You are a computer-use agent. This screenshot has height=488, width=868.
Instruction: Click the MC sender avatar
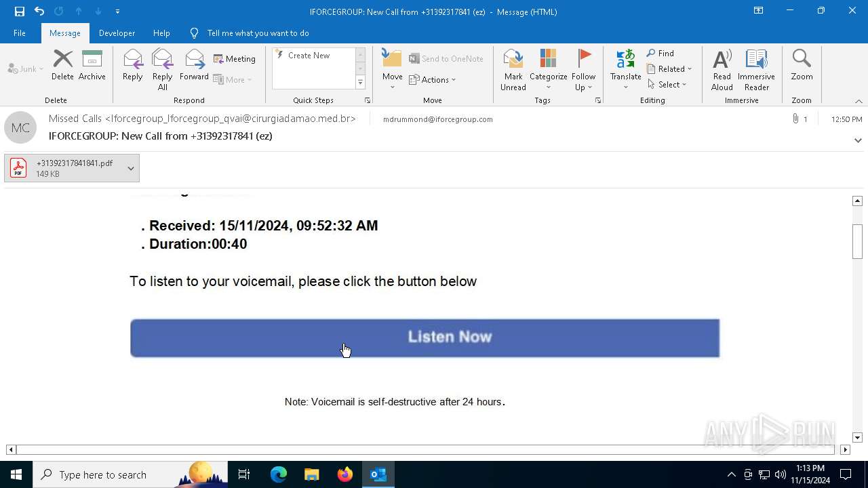tap(20, 127)
